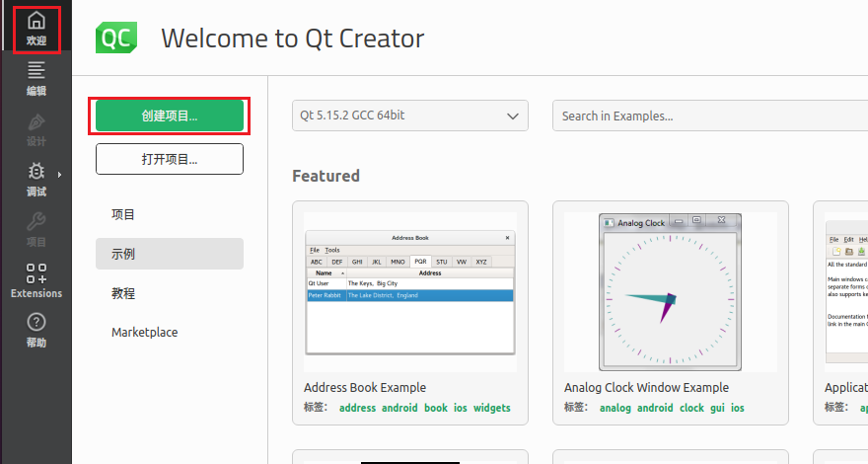Click the 创建项目... button
The height and width of the screenshot is (464, 868).
click(170, 116)
